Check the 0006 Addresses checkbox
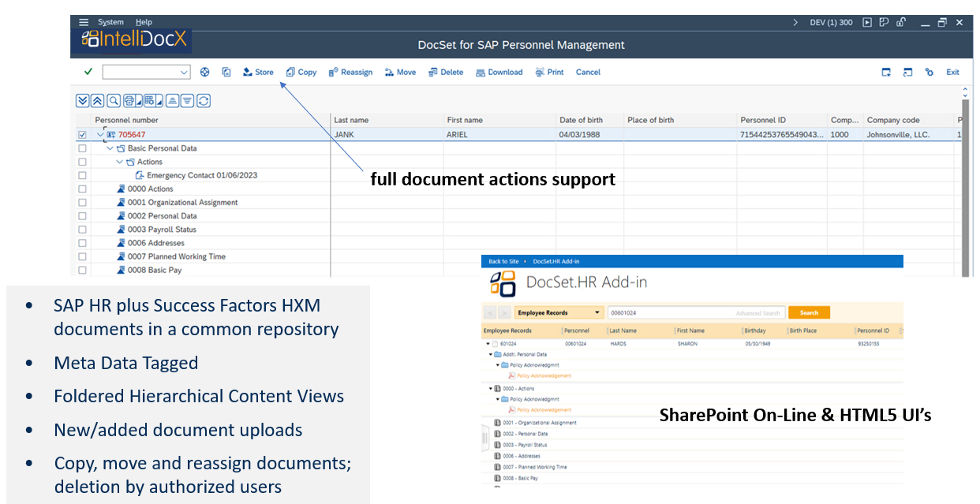 point(82,243)
